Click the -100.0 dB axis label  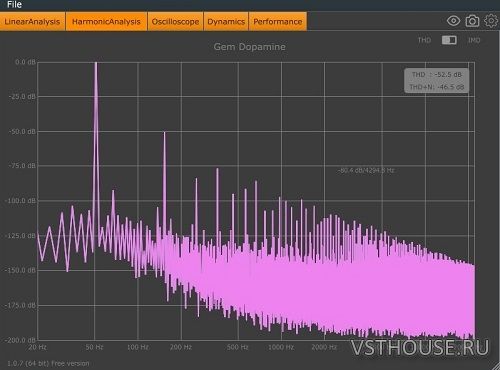[x=20, y=201]
